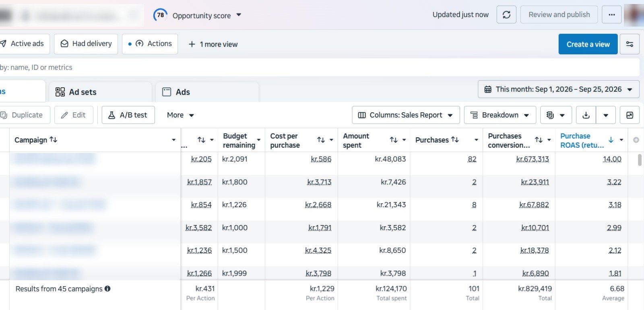Image resolution: width=644 pixels, height=310 pixels.
Task: Open Columns: Sales Report dropdown
Action: click(x=406, y=115)
